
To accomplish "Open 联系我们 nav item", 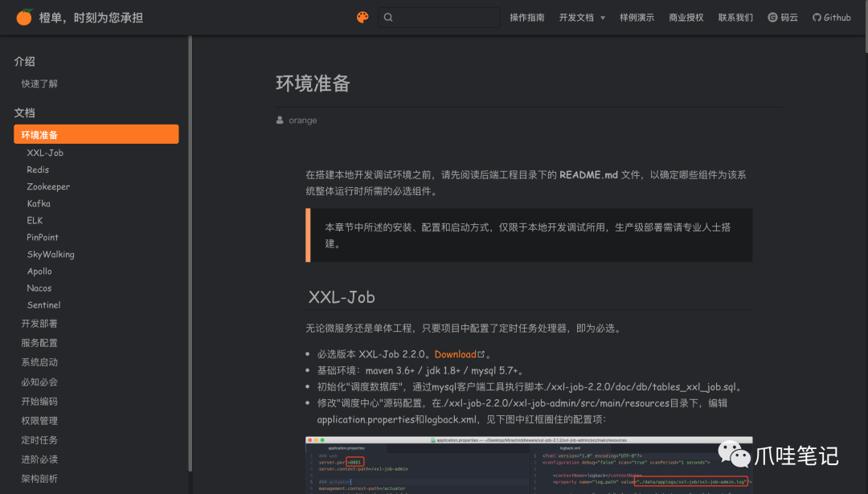I will (x=735, y=18).
